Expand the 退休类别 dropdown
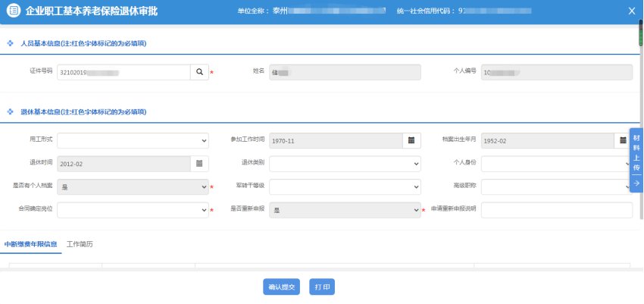Image resolution: width=644 pixels, height=304 pixels. [345, 163]
